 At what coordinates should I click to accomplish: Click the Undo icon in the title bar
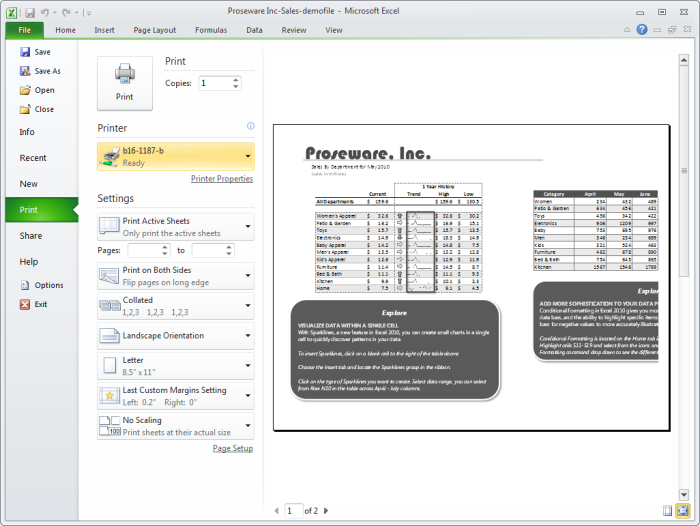pos(45,13)
